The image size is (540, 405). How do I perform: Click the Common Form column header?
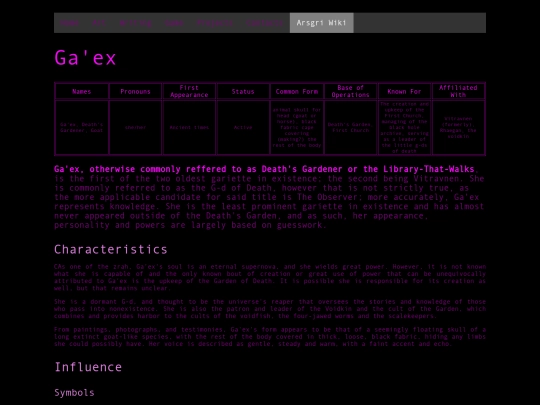pos(297,91)
